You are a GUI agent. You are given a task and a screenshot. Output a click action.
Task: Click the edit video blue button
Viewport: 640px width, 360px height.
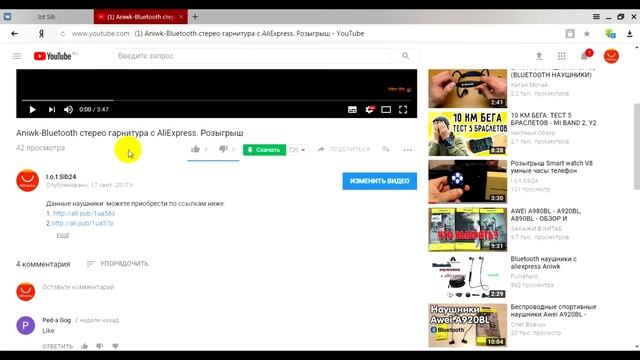tap(380, 181)
